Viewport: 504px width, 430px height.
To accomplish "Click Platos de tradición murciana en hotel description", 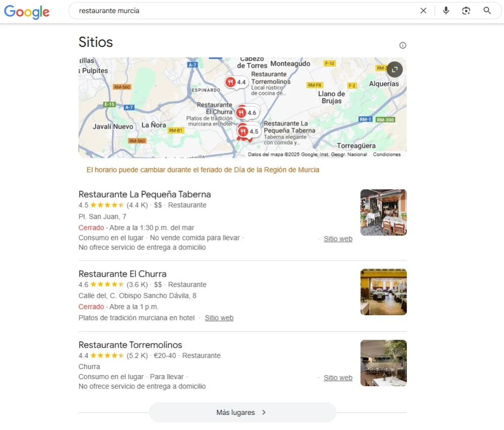I will pyautogui.click(x=137, y=318).
